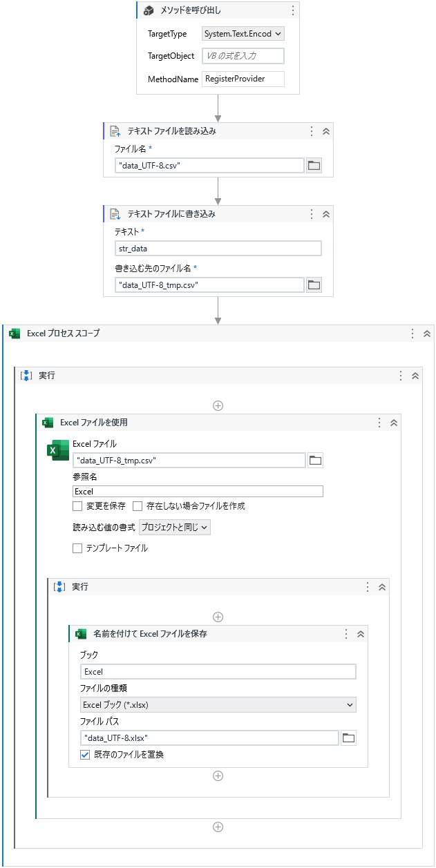Click the テキストファイルに書き込み activity icon

click(115, 214)
